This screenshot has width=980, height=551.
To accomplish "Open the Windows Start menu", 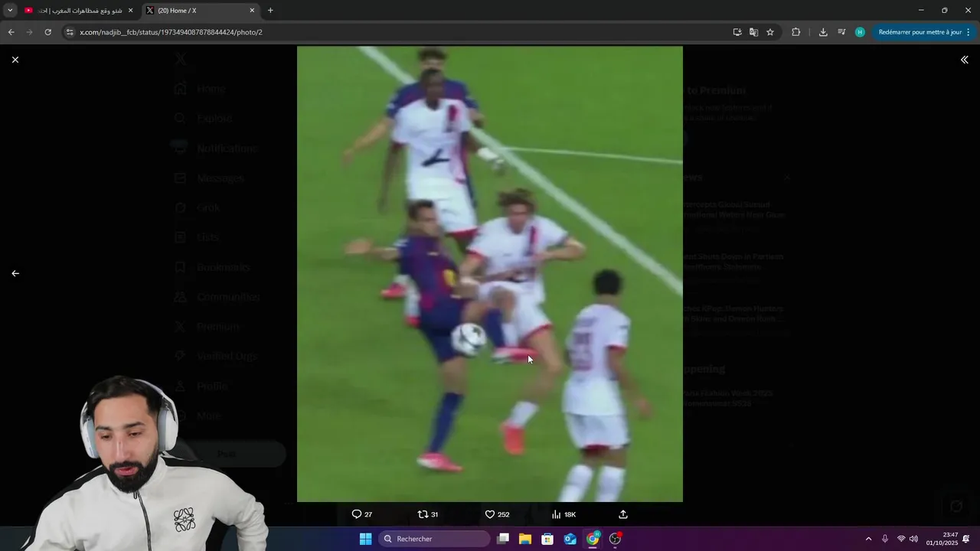I will [x=366, y=539].
